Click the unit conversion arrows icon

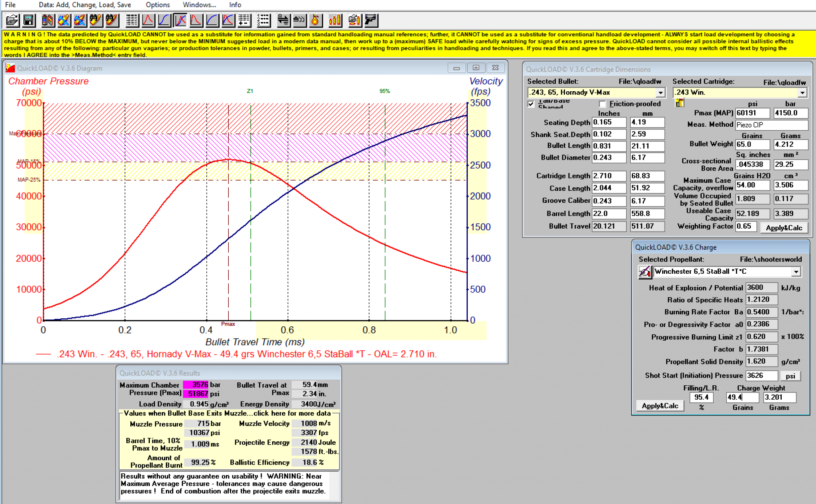tap(283, 20)
